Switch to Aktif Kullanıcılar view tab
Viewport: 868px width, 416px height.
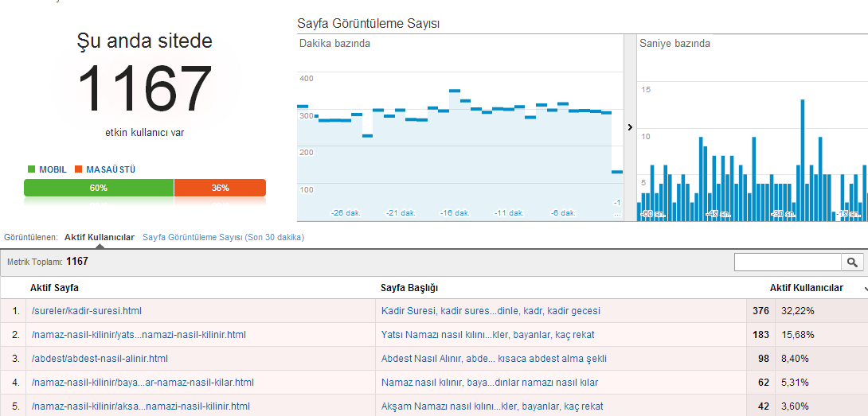99,237
